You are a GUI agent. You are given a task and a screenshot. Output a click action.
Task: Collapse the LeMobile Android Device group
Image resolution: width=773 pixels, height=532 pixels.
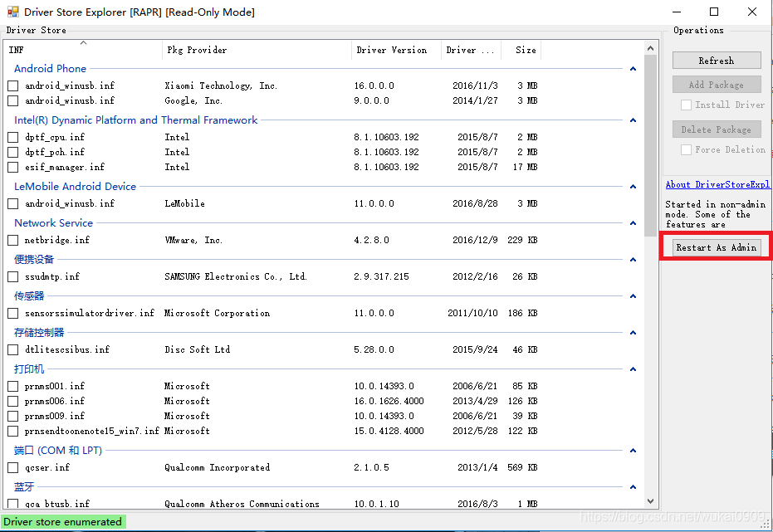point(633,186)
